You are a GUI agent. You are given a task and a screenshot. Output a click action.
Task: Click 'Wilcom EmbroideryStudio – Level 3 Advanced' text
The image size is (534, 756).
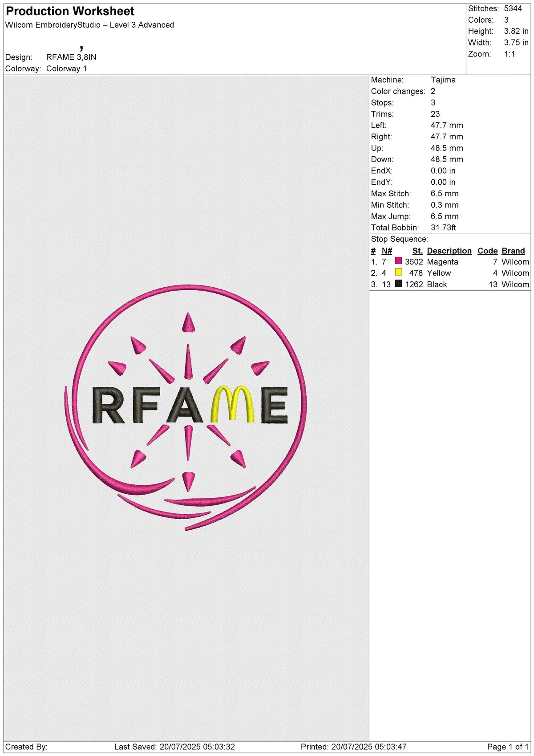89,25
